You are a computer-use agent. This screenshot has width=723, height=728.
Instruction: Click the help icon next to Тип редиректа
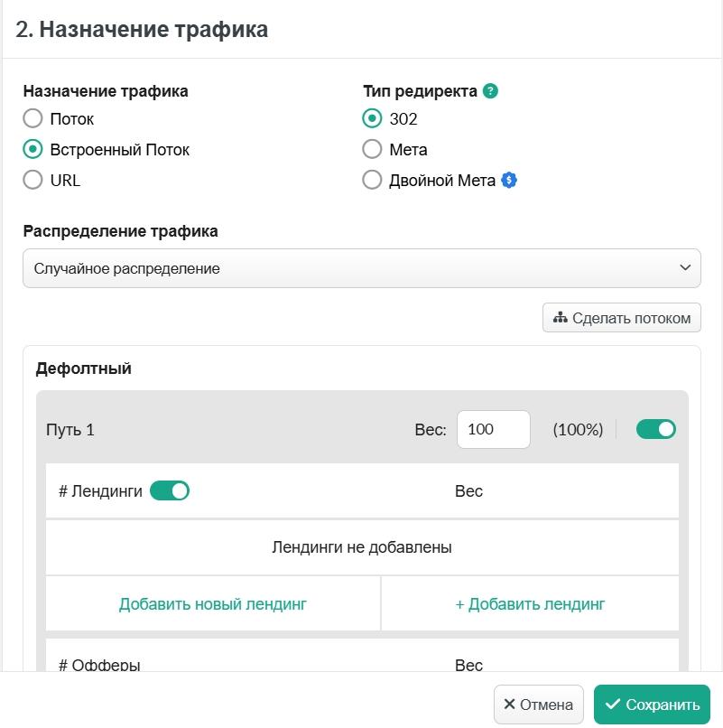coord(490,90)
